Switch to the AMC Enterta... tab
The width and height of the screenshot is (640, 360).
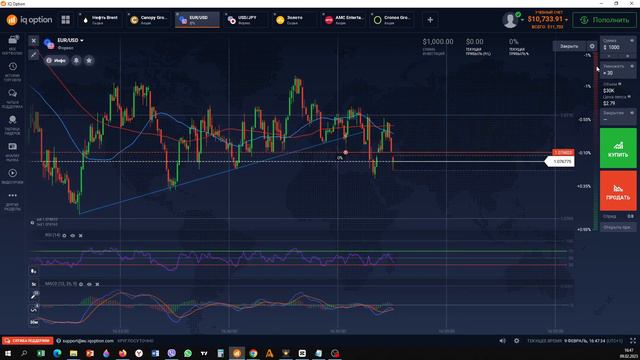pyautogui.click(x=343, y=20)
